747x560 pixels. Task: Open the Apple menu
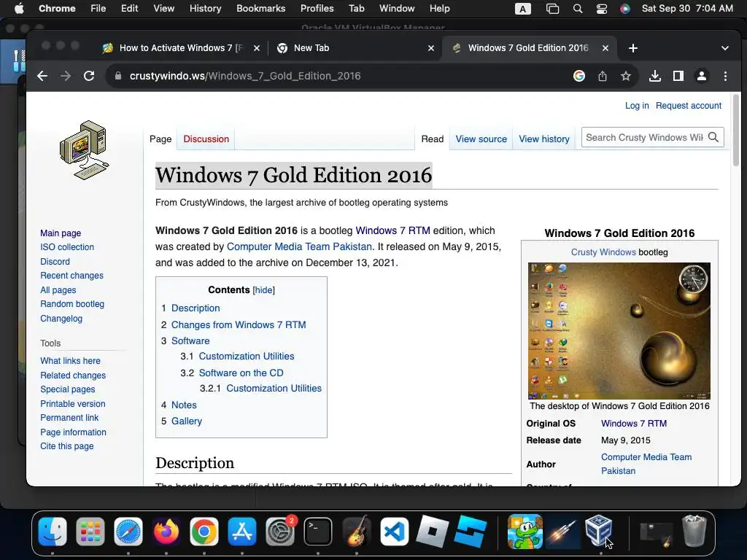19,9
